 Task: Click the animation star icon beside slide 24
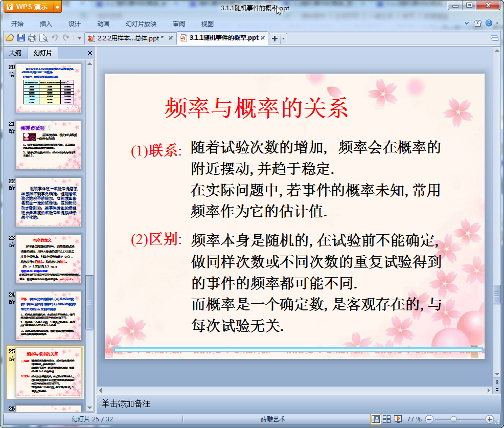click(12, 302)
